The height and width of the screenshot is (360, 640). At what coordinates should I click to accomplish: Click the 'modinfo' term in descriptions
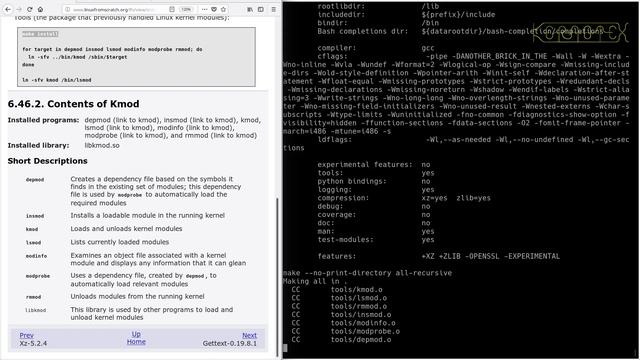[x=36, y=256]
